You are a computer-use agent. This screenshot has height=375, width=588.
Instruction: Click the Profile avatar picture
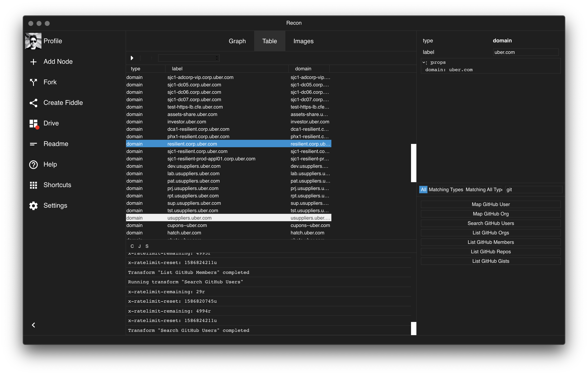click(x=33, y=41)
